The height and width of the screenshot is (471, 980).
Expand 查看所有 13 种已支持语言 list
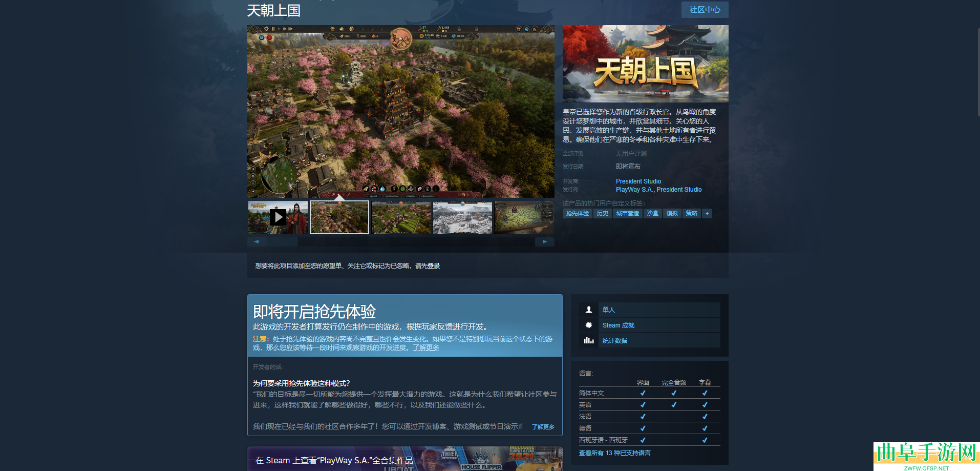pos(614,453)
